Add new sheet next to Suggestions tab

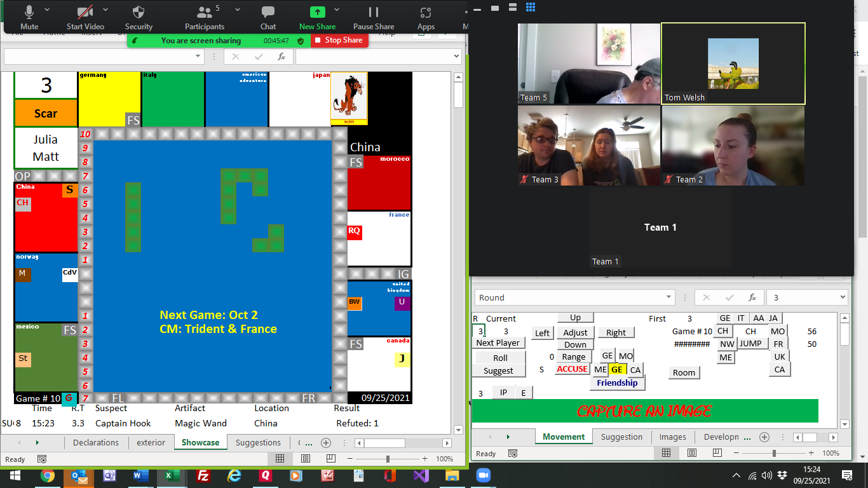pos(326,443)
